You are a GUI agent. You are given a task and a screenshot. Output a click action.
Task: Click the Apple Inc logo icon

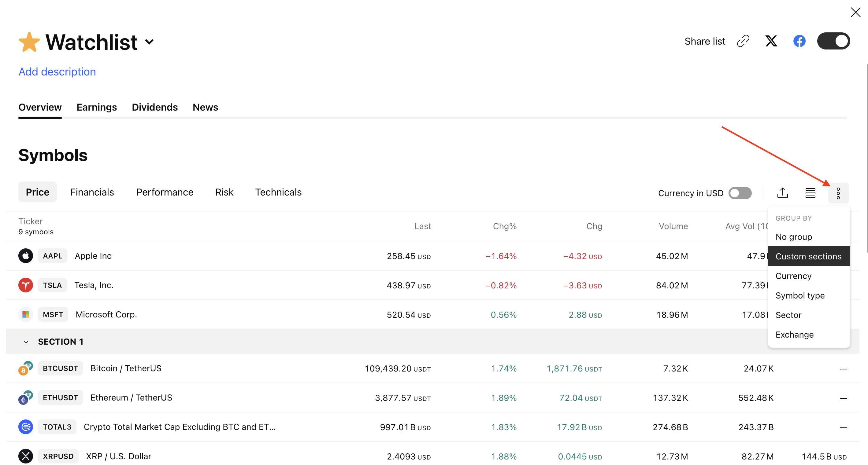point(26,255)
